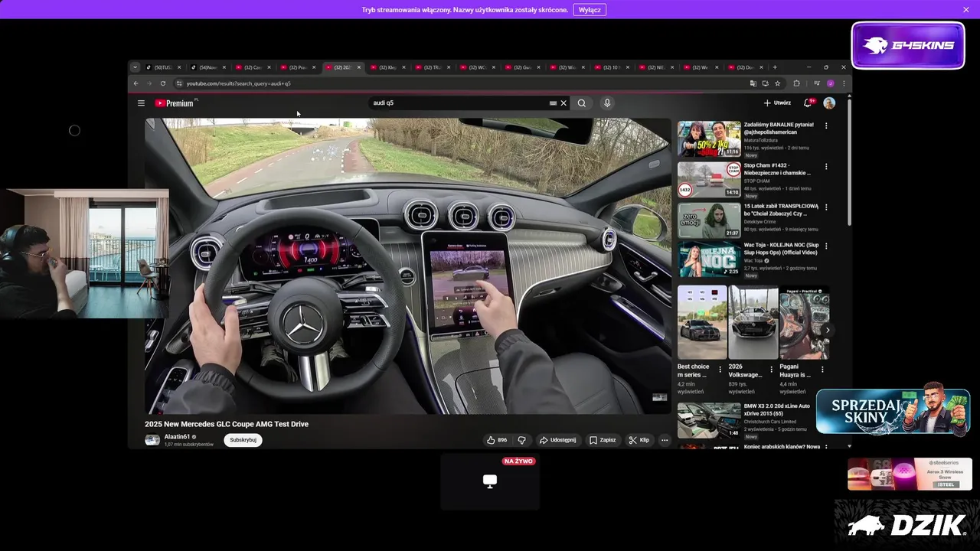980x551 pixels.
Task: Go back in browser history
Action: pyautogui.click(x=136, y=83)
